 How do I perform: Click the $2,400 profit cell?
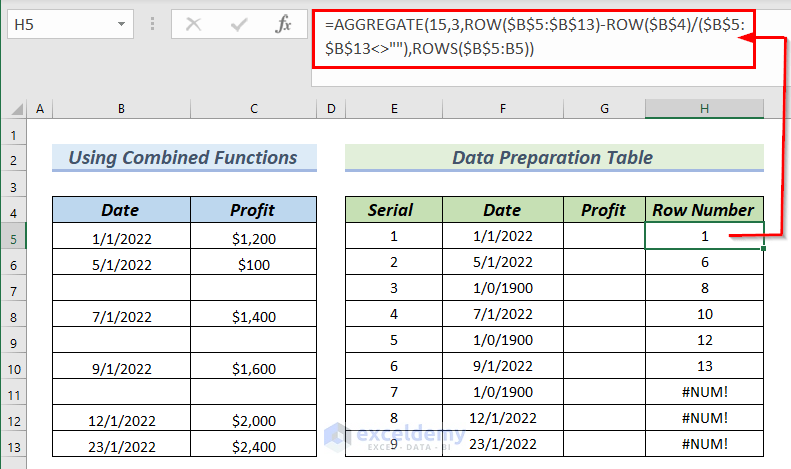click(252, 446)
